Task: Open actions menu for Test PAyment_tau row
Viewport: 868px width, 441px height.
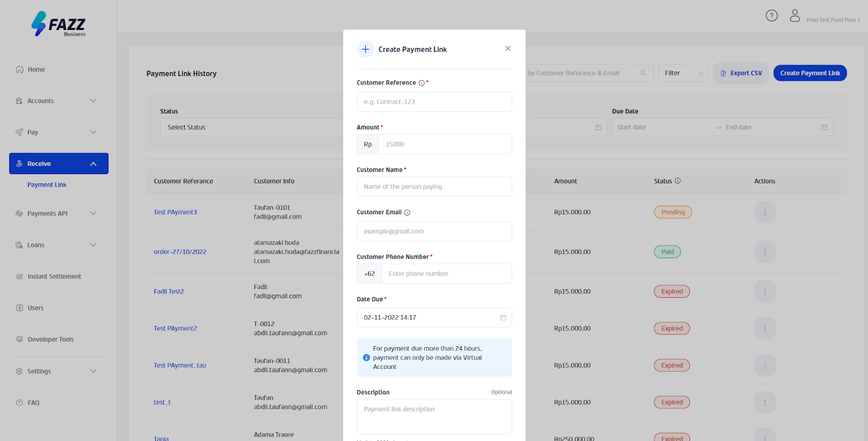Action: pos(765,366)
